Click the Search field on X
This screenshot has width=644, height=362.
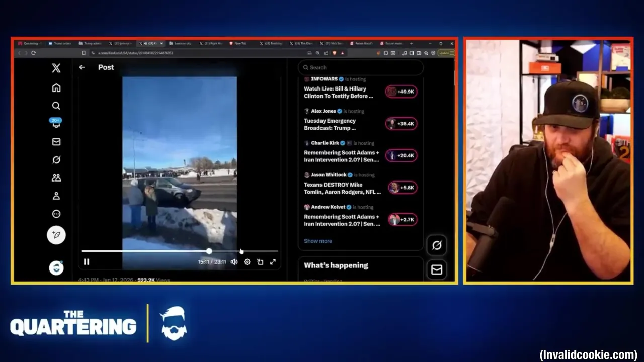click(x=361, y=67)
